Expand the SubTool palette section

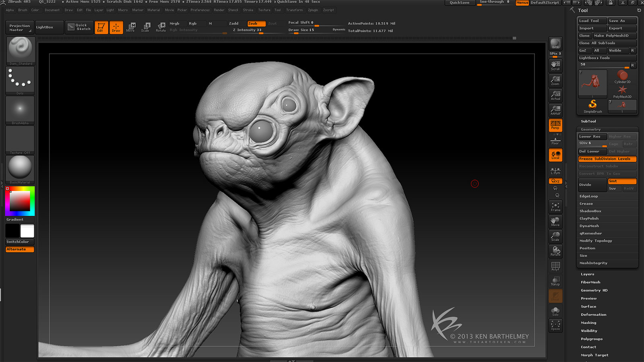pos(588,121)
